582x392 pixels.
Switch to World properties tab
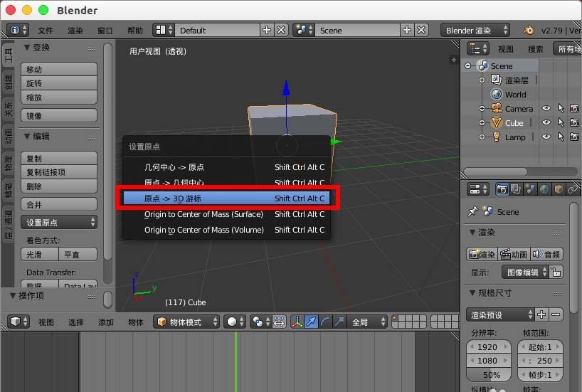tap(544, 190)
